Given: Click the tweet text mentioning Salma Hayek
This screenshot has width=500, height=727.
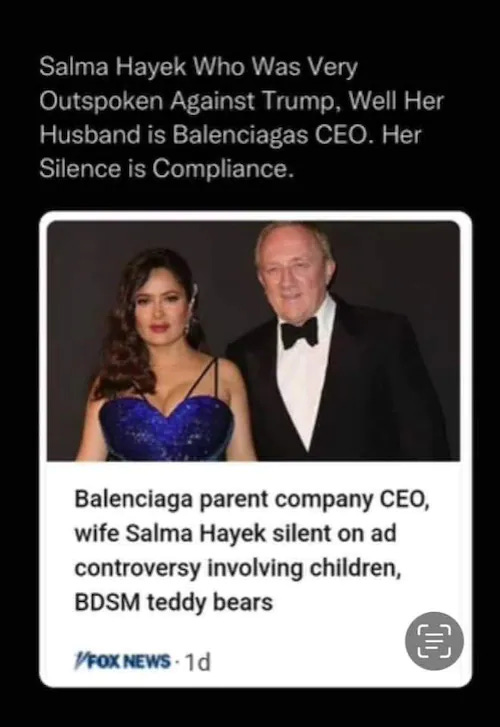Looking at the screenshot, I should 242,118.
